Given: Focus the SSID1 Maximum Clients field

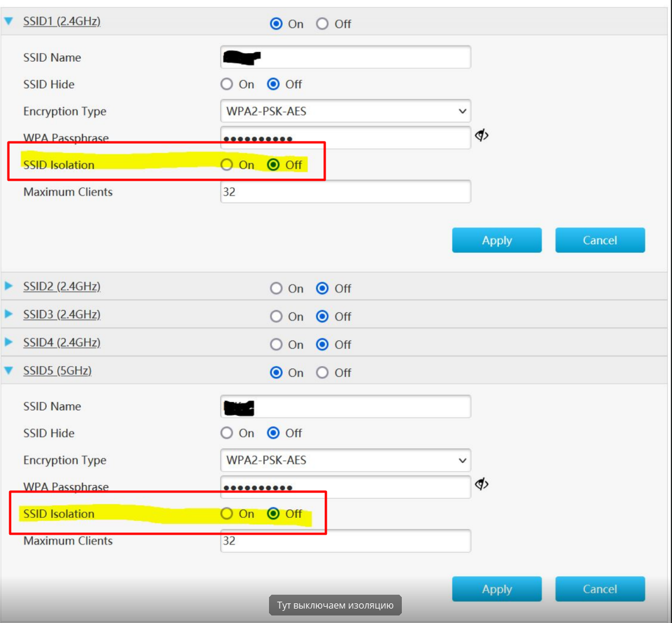Looking at the screenshot, I should pyautogui.click(x=345, y=192).
